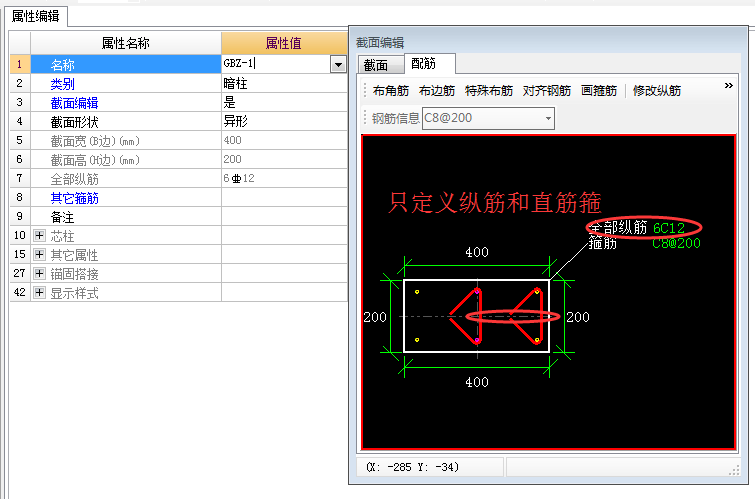The image size is (755, 499).
Task: Show more toolbar items via » chevron
Action: click(x=729, y=86)
